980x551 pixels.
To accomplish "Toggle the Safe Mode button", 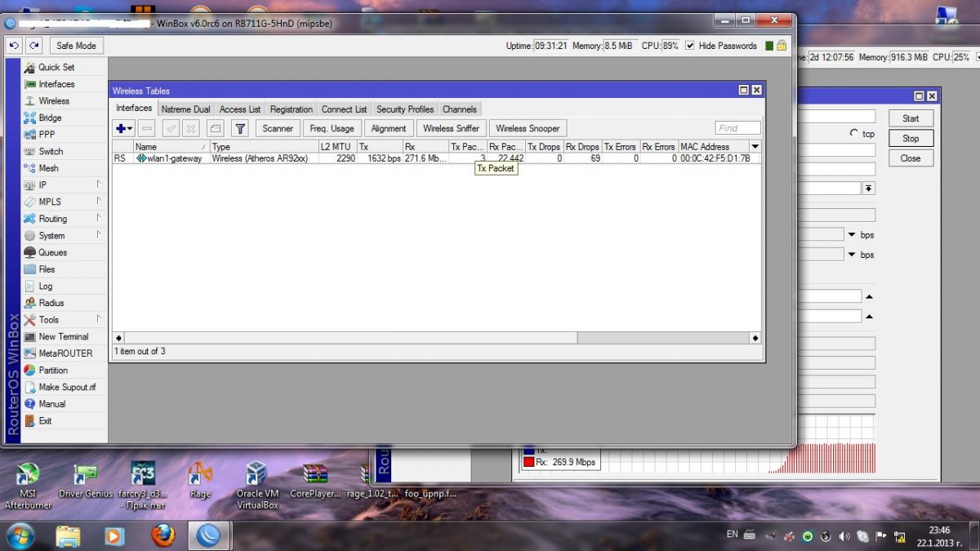I will [x=76, y=46].
